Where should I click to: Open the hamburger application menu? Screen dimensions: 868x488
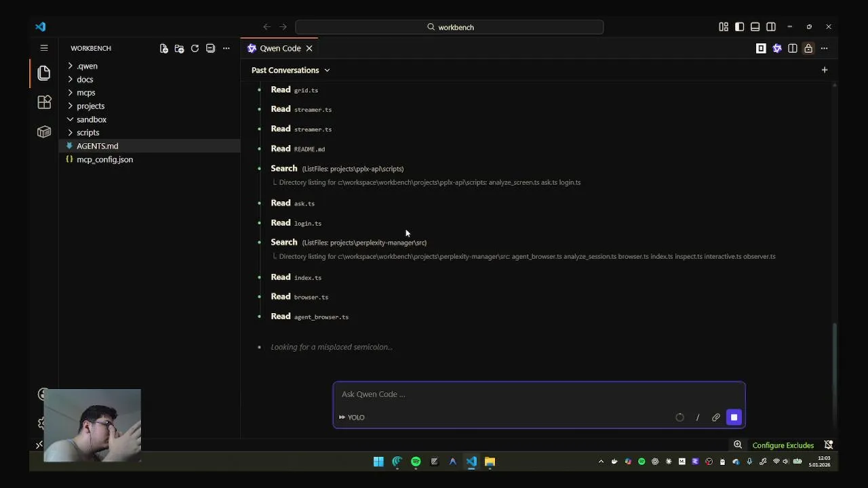click(44, 48)
